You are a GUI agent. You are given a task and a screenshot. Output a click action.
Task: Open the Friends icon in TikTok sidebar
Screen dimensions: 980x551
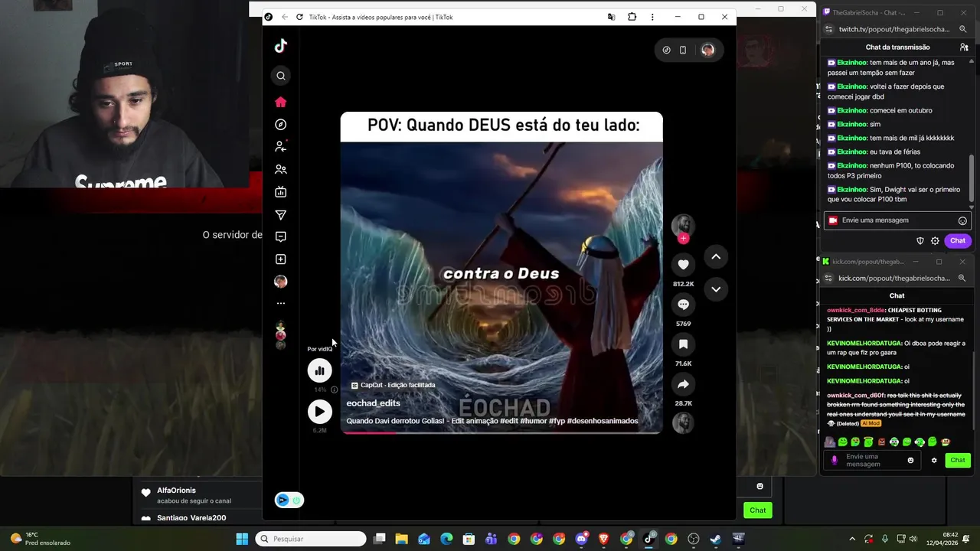pyautogui.click(x=281, y=169)
